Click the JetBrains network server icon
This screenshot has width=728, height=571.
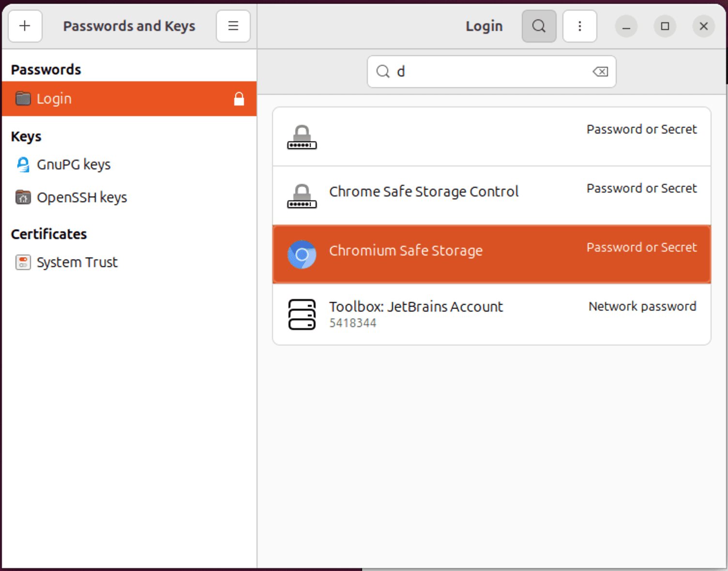(302, 315)
